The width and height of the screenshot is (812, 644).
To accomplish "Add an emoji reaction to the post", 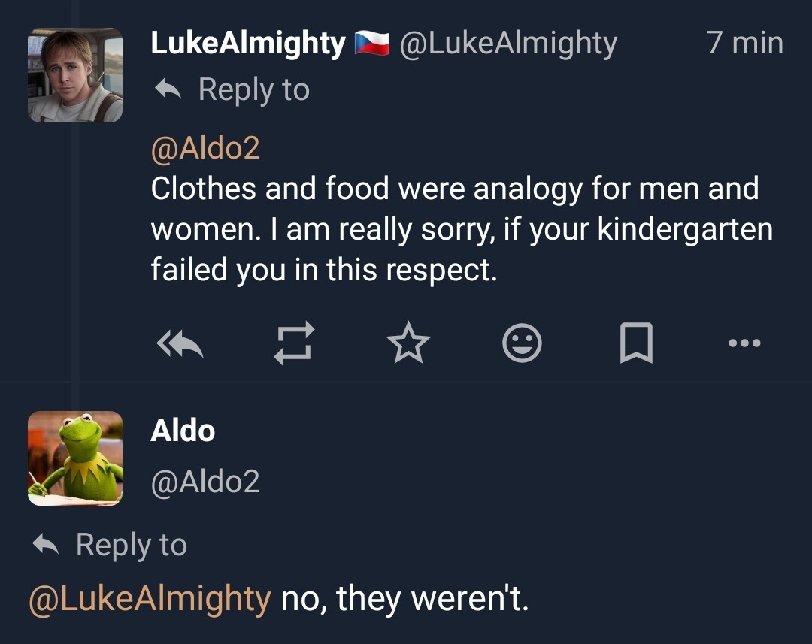I will click(x=522, y=344).
